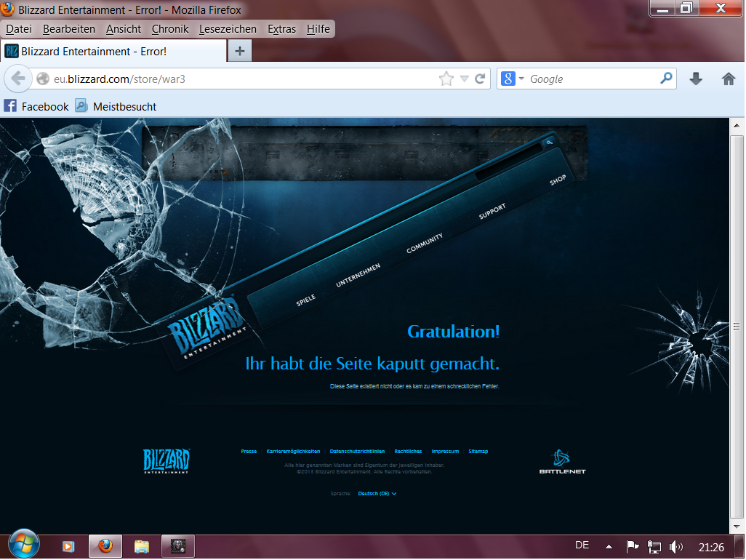Open the volume speaker tray icon
Screen dimensions: 746x560
(675, 547)
